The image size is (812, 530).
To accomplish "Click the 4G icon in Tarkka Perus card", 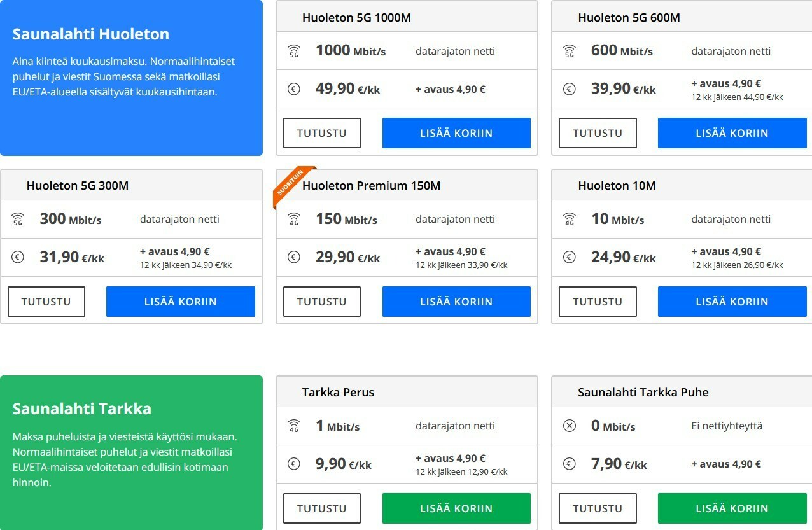I will click(293, 426).
